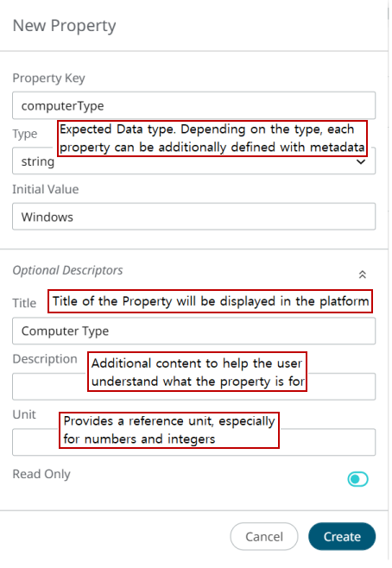Focus the Property Key field containing computerType
Image resolution: width=392 pixels, height=568 pixels.
point(193,105)
